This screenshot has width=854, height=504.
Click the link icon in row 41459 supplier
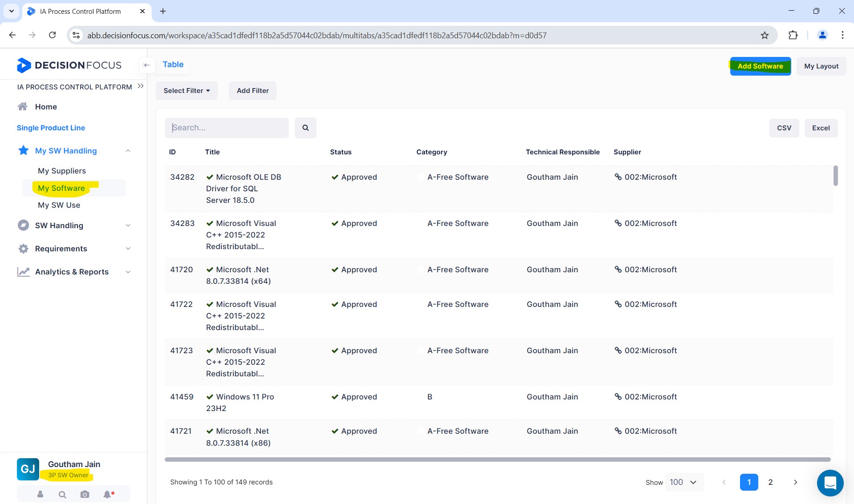[618, 396]
